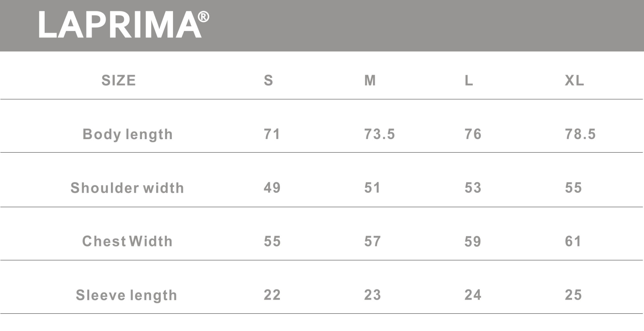Select the SIZE header label
The width and height of the screenshot is (644, 331).
click(x=119, y=80)
